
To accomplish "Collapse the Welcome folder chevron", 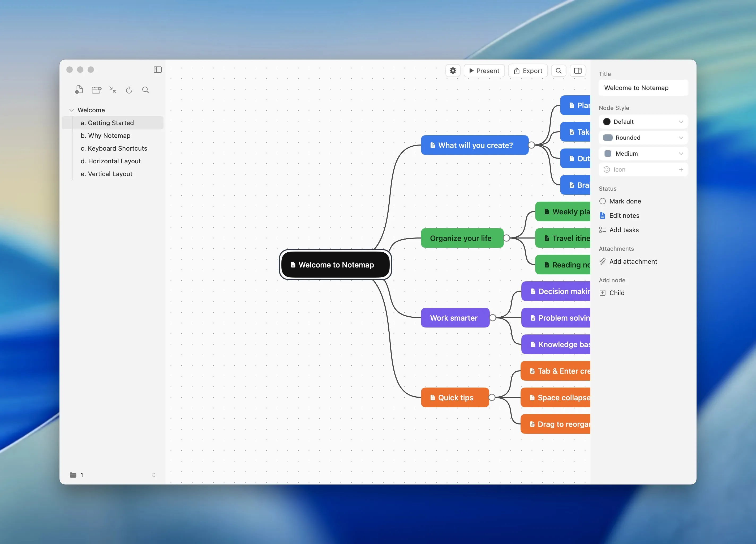I will [x=71, y=110].
